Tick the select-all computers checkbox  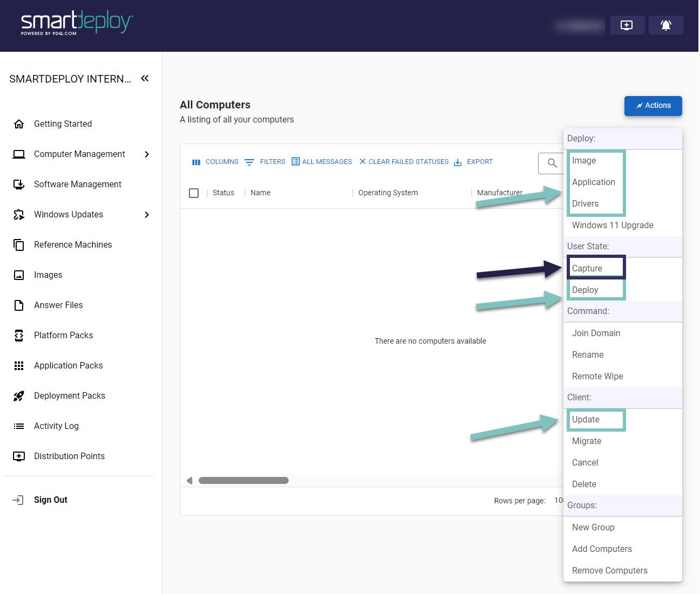coord(194,193)
